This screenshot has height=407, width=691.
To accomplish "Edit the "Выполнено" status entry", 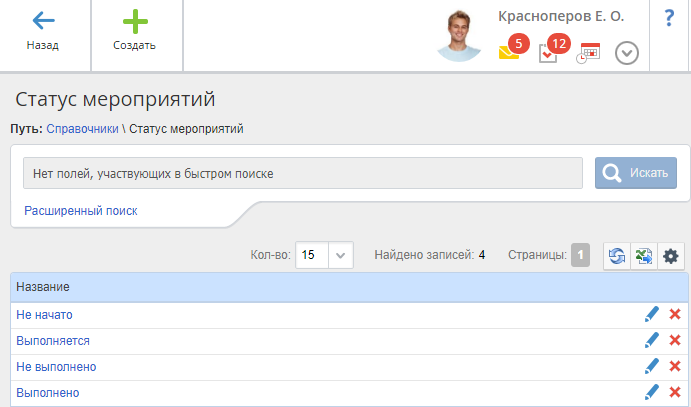I will [x=652, y=393].
